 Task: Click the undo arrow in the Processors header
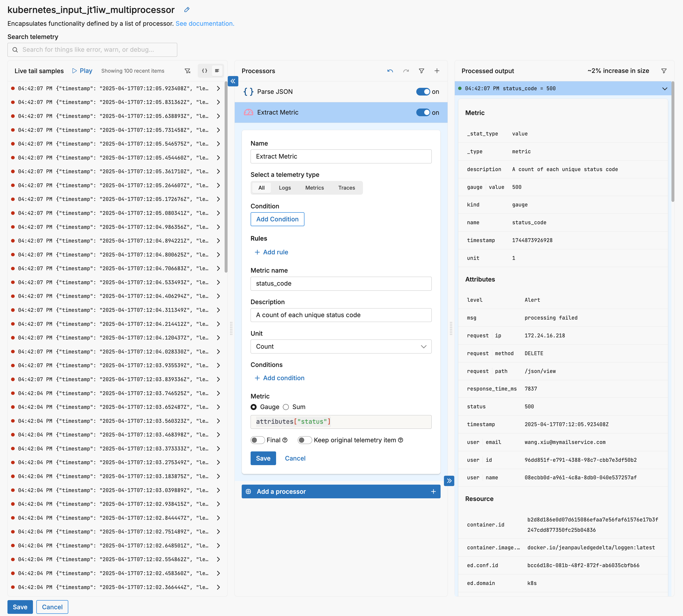(x=390, y=71)
